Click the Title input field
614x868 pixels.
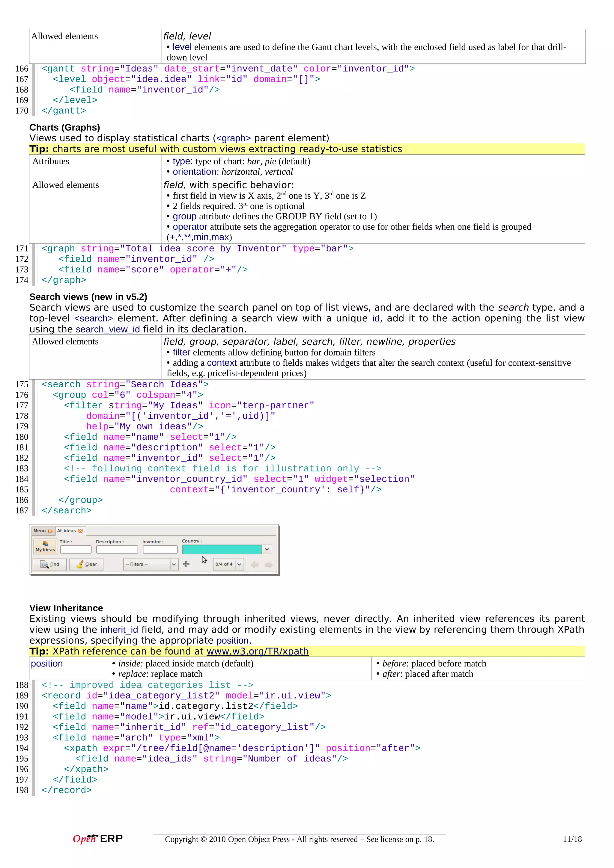pos(76,549)
